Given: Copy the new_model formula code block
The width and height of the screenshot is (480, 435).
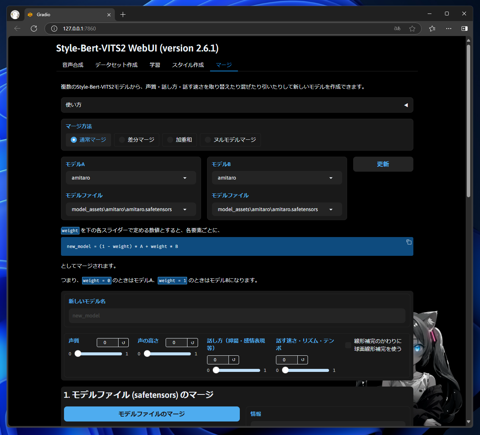Looking at the screenshot, I should coord(409,242).
